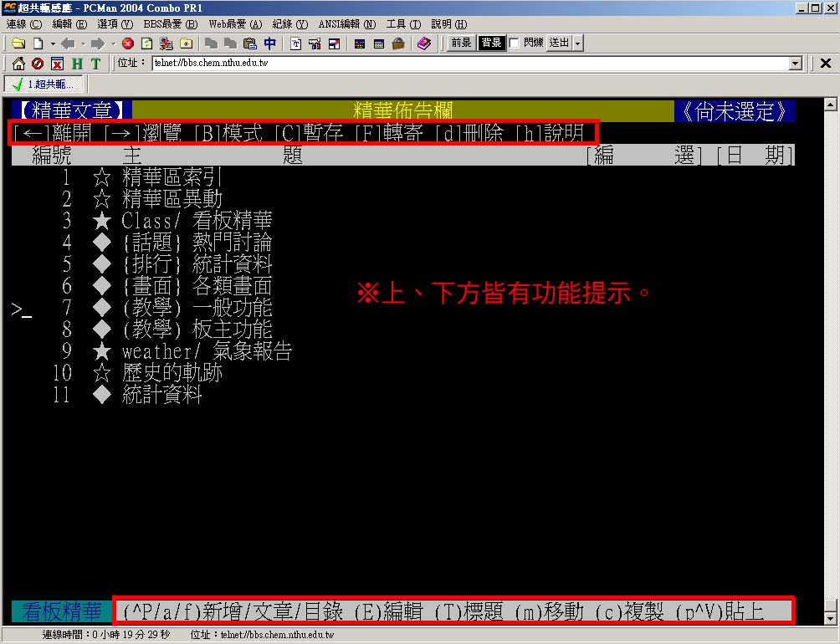This screenshot has width=840, height=644.
Task: Click the green H icon
Action: click(x=76, y=64)
